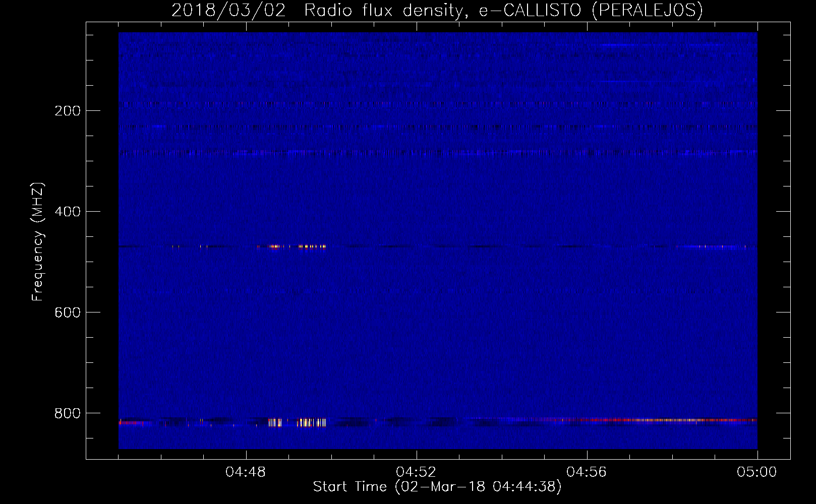Click the 04:56 time tick label

click(x=587, y=472)
